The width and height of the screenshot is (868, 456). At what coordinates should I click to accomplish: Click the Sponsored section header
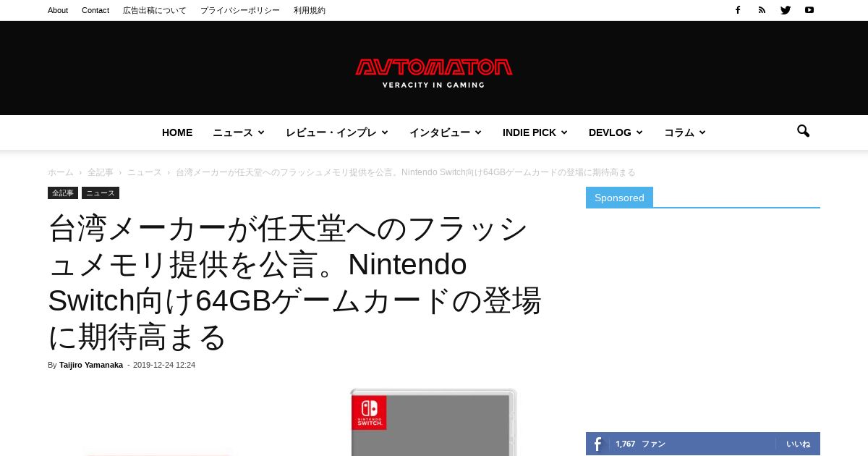[x=619, y=198]
